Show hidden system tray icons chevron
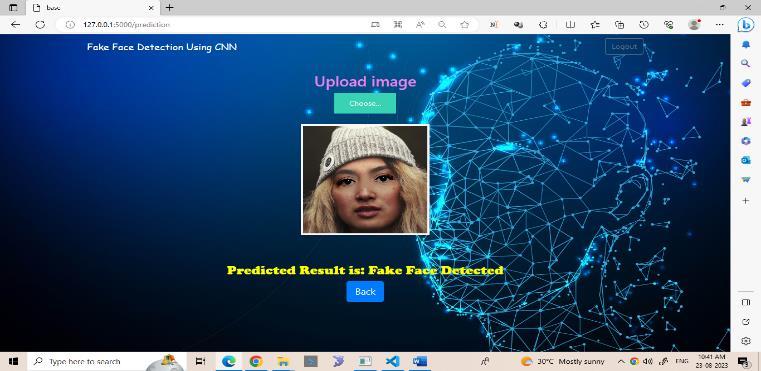761x371 pixels. (621, 361)
